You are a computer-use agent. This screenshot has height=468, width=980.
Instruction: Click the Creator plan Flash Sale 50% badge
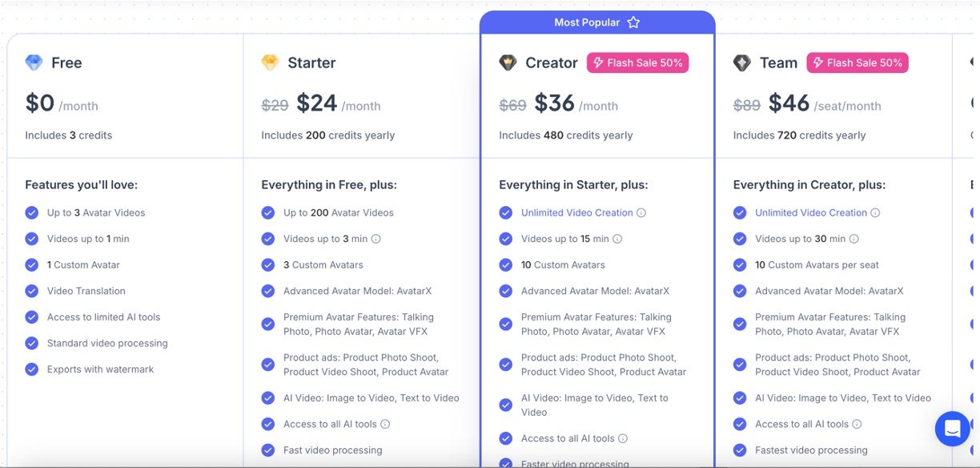click(x=637, y=63)
